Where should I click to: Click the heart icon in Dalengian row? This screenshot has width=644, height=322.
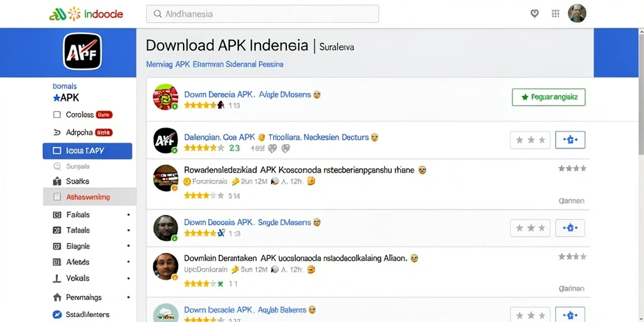(272, 148)
